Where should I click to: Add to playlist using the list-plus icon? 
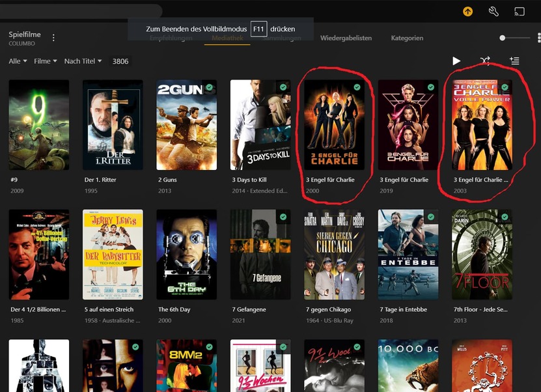pyautogui.click(x=514, y=61)
